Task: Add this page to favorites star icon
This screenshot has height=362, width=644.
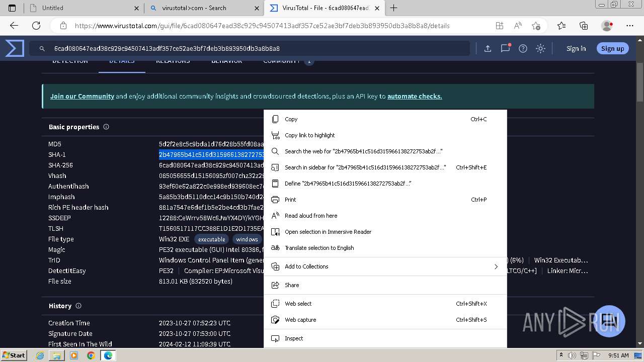Action: [536, 26]
